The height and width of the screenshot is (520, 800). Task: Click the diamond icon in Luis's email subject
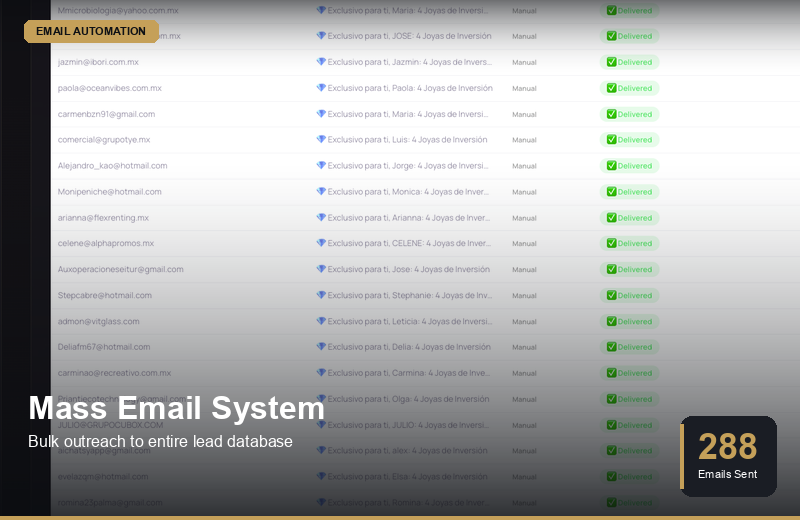click(x=321, y=140)
